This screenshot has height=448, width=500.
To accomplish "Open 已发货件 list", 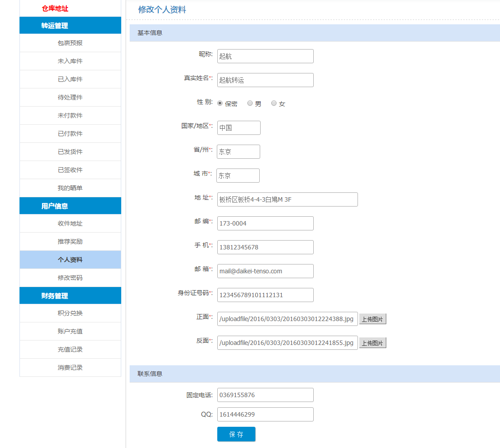I will pyautogui.click(x=70, y=152).
